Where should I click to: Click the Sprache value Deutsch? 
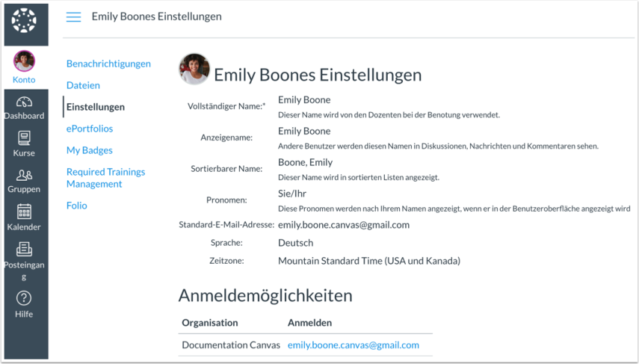[296, 243]
